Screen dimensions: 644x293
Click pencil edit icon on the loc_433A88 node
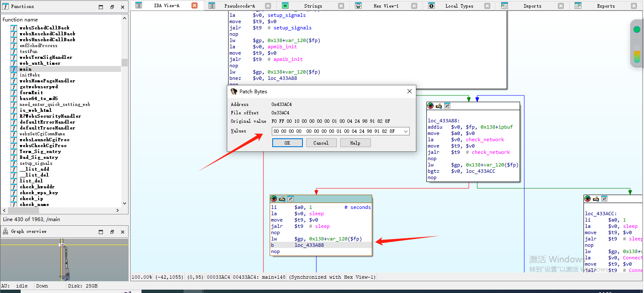(x=439, y=106)
